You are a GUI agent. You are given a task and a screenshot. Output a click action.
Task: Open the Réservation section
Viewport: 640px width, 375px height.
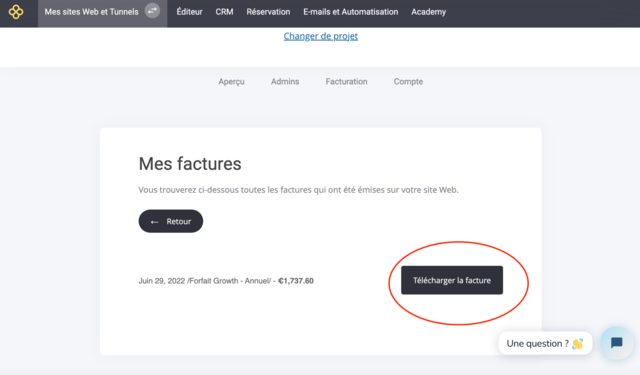pos(268,12)
